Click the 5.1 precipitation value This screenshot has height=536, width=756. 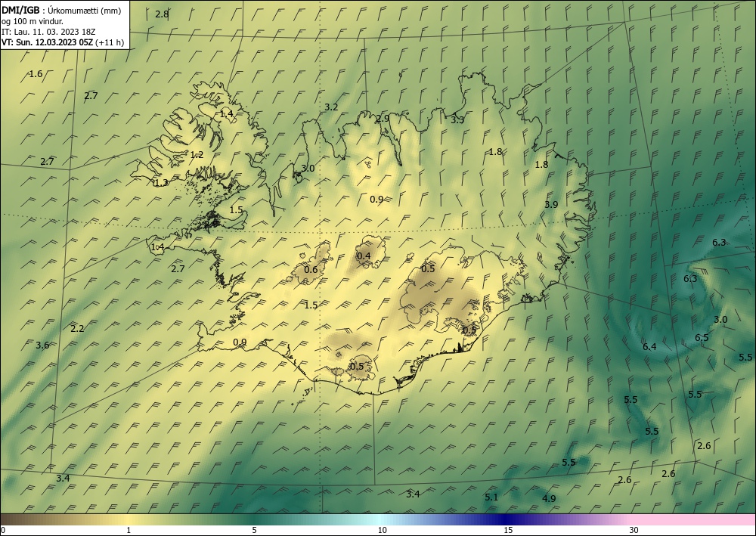coord(491,497)
